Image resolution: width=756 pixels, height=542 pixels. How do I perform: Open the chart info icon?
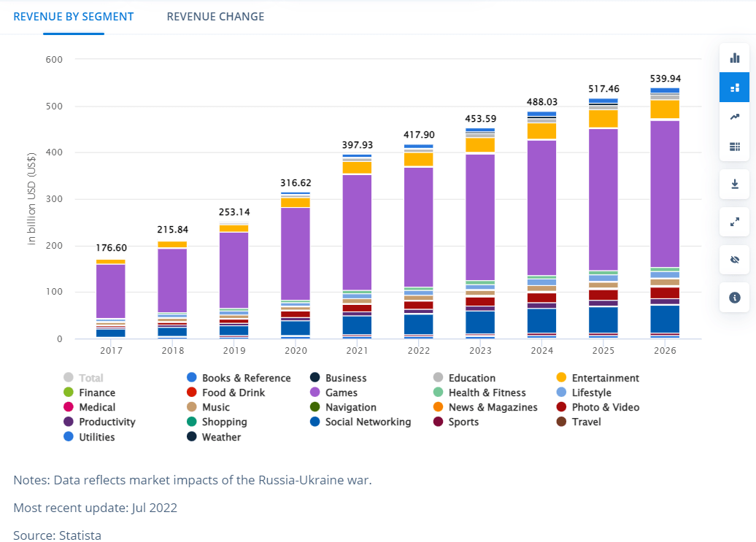click(x=735, y=298)
